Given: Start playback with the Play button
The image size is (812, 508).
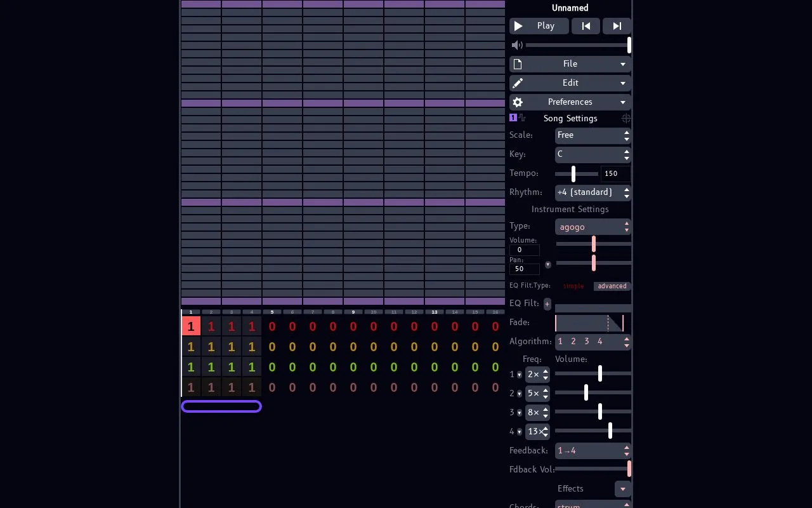Looking at the screenshot, I should pos(539,26).
